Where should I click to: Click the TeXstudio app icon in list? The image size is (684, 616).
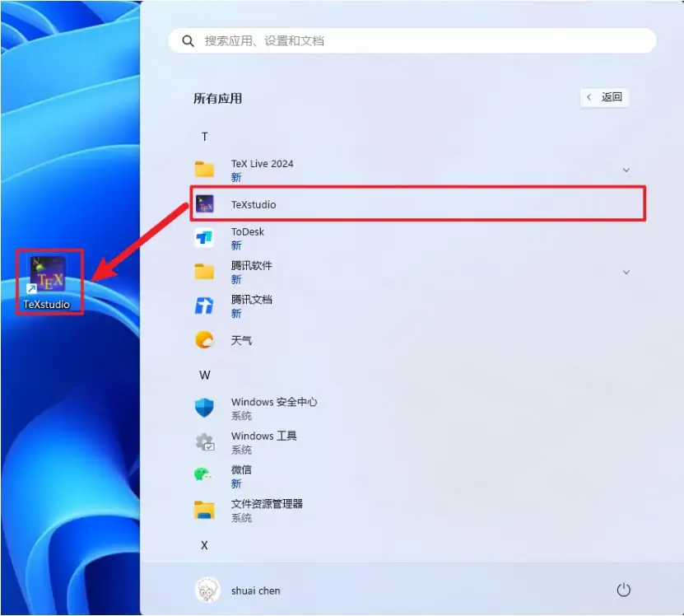pos(204,204)
